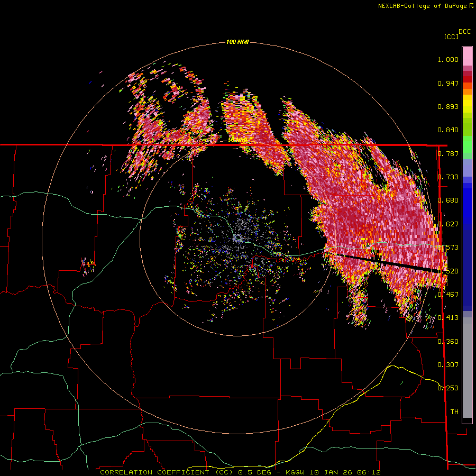Image resolution: width=476 pixels, height=476 pixels.
Task: Click the pink top segment of the color bar
Action: 467,56
